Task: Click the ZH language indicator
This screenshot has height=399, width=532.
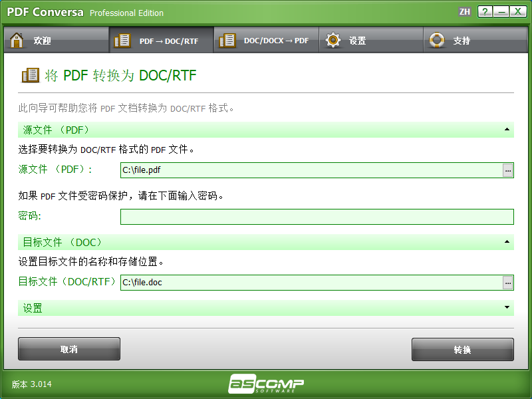Action: [464, 12]
